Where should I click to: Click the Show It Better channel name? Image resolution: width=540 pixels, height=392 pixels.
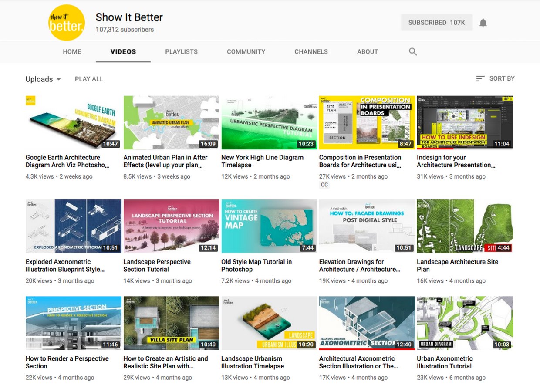129,17
